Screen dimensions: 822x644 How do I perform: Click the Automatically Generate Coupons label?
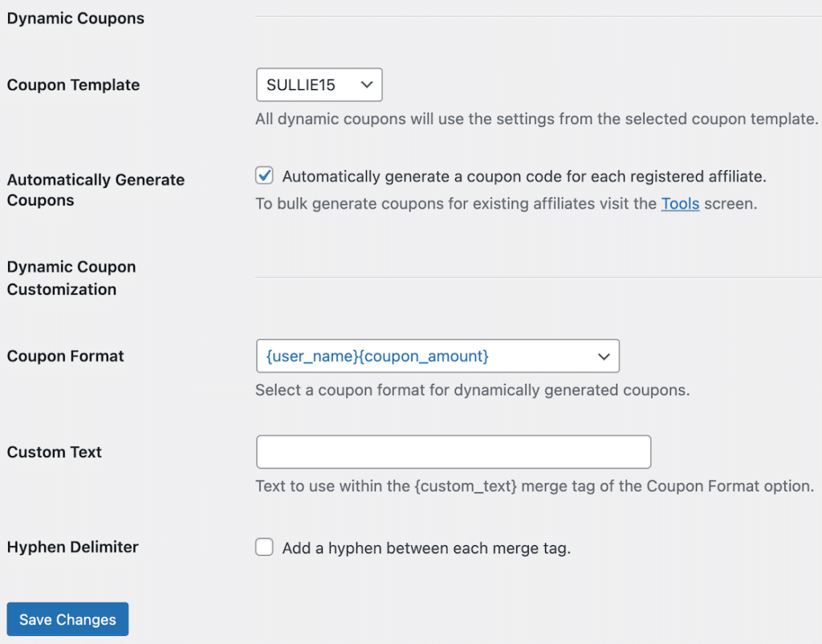[95, 190]
